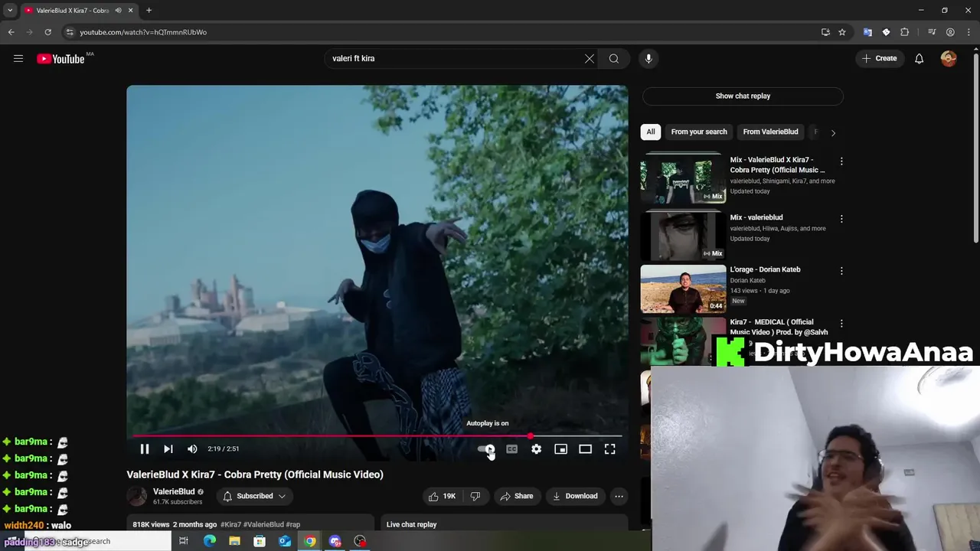Open a new browser tab
Screen dimensions: 980x551
click(149, 10)
